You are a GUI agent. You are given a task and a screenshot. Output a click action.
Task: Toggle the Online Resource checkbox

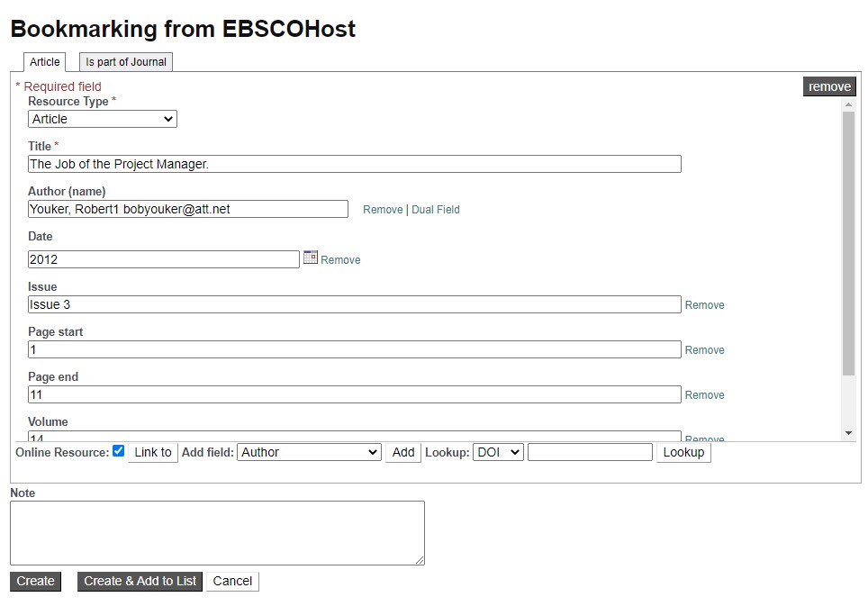118,451
